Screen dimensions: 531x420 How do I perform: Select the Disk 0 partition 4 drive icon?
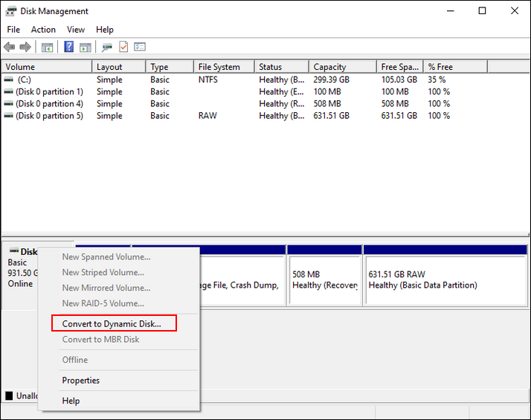pyautogui.click(x=8, y=103)
